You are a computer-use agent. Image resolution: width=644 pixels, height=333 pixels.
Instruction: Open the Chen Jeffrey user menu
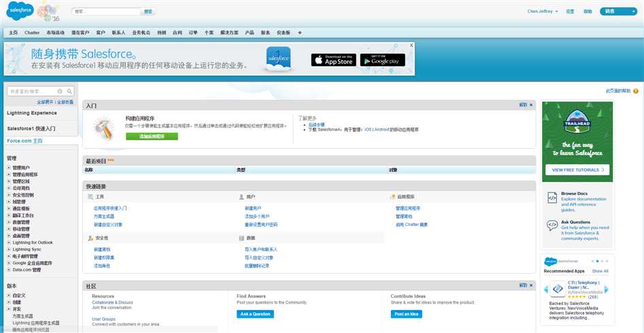(543, 12)
